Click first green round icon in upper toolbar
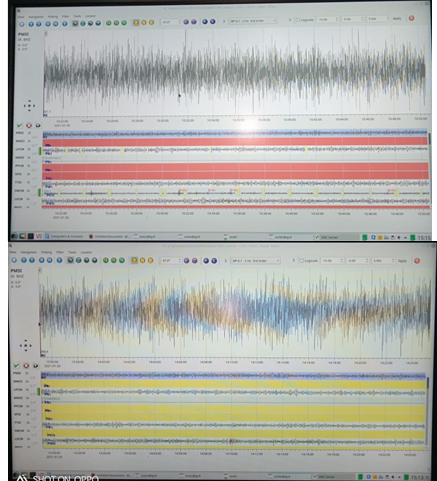 [x=108, y=23]
